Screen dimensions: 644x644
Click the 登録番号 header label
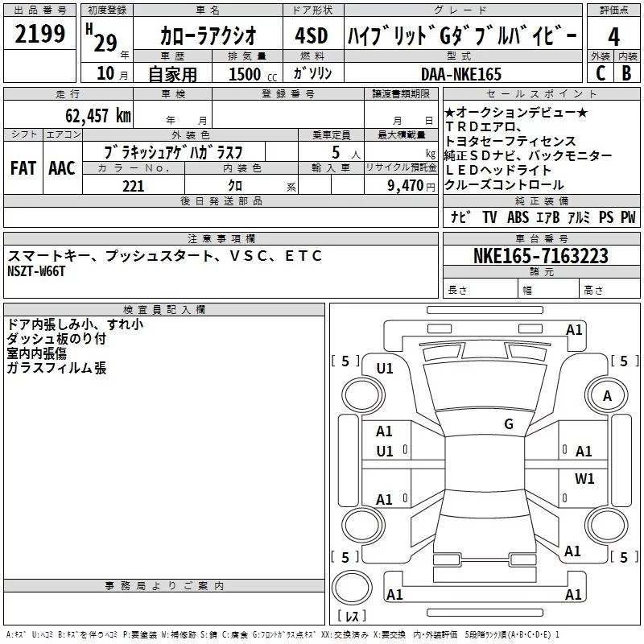pos(288,94)
